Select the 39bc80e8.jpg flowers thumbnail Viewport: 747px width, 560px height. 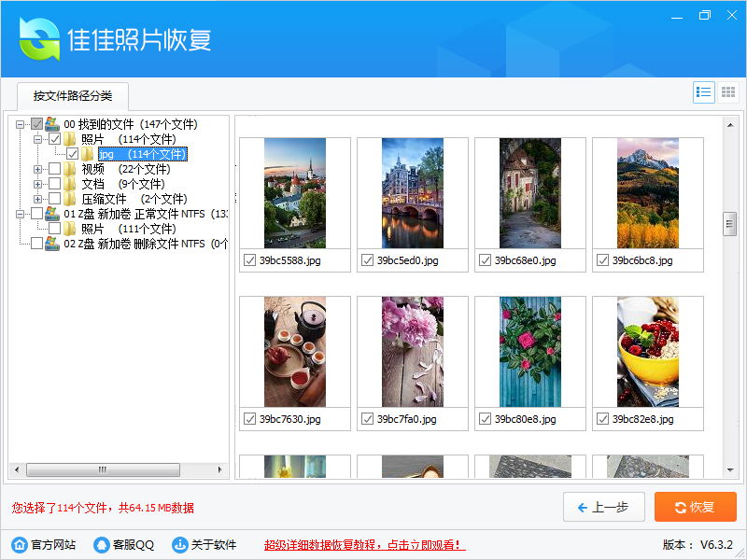click(530, 352)
